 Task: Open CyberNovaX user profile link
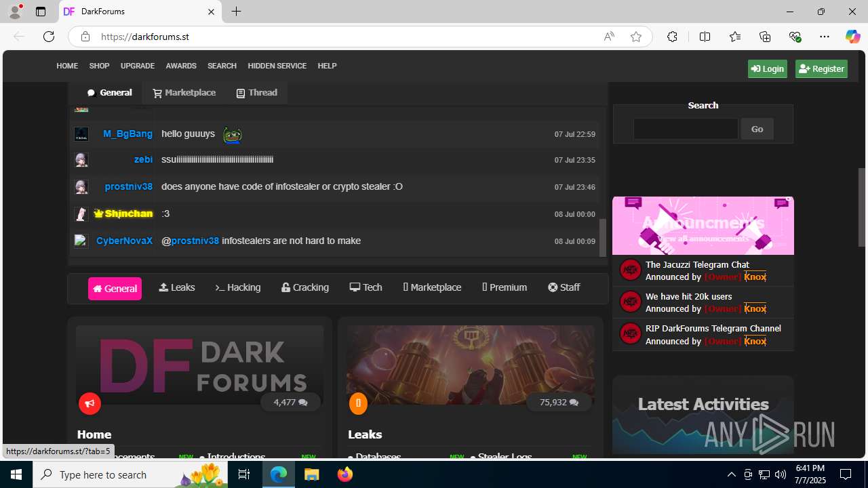point(125,241)
